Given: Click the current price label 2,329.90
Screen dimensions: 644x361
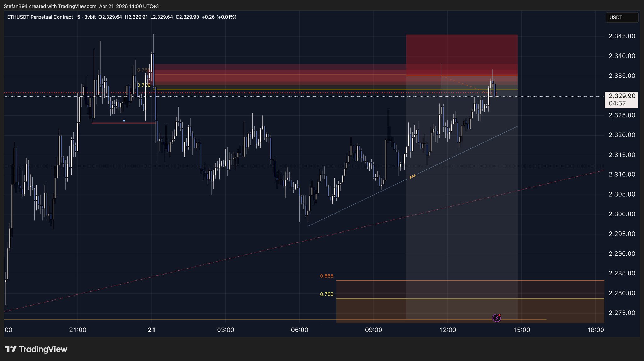Looking at the screenshot, I should pos(622,96).
